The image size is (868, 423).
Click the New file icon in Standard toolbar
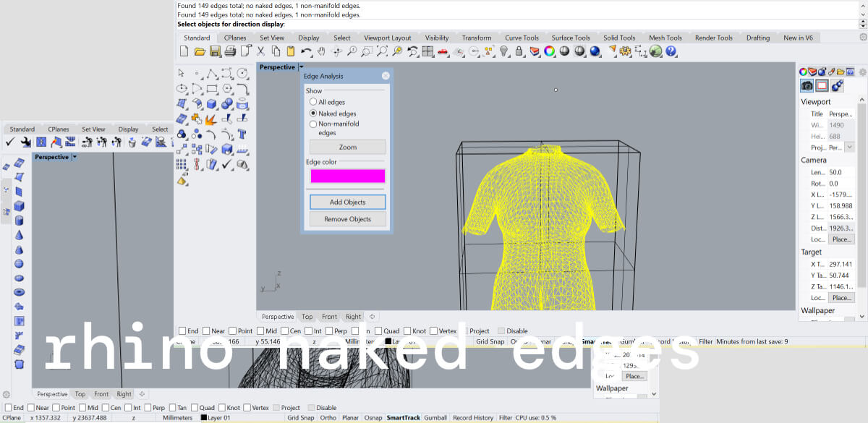click(184, 51)
